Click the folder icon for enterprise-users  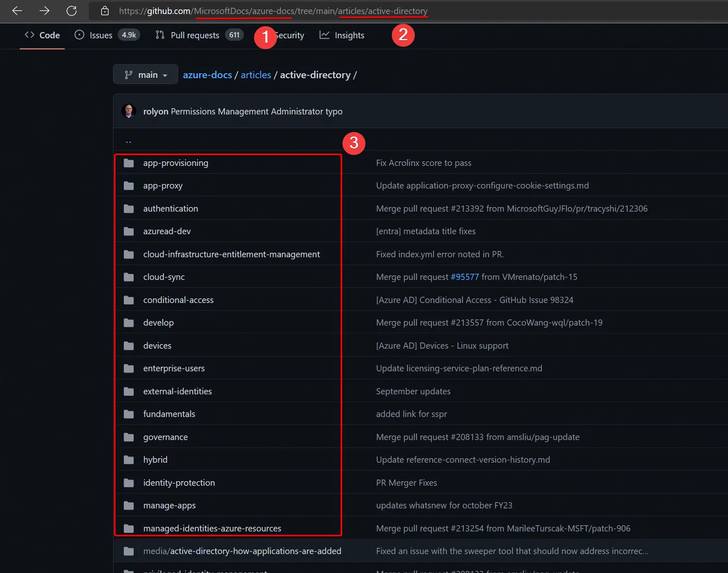[128, 368]
